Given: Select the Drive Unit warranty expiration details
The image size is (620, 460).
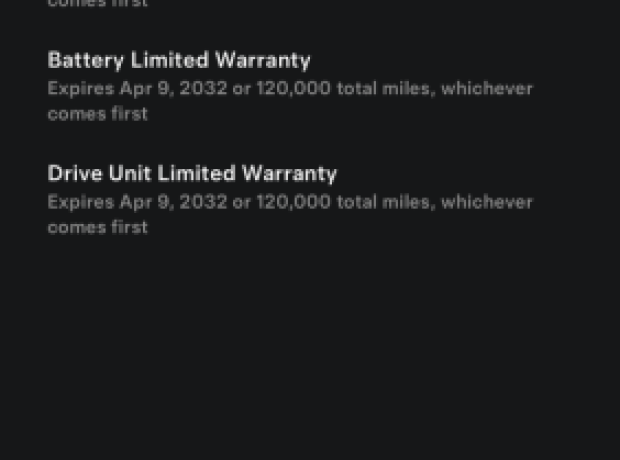Looking at the screenshot, I should point(290,213).
